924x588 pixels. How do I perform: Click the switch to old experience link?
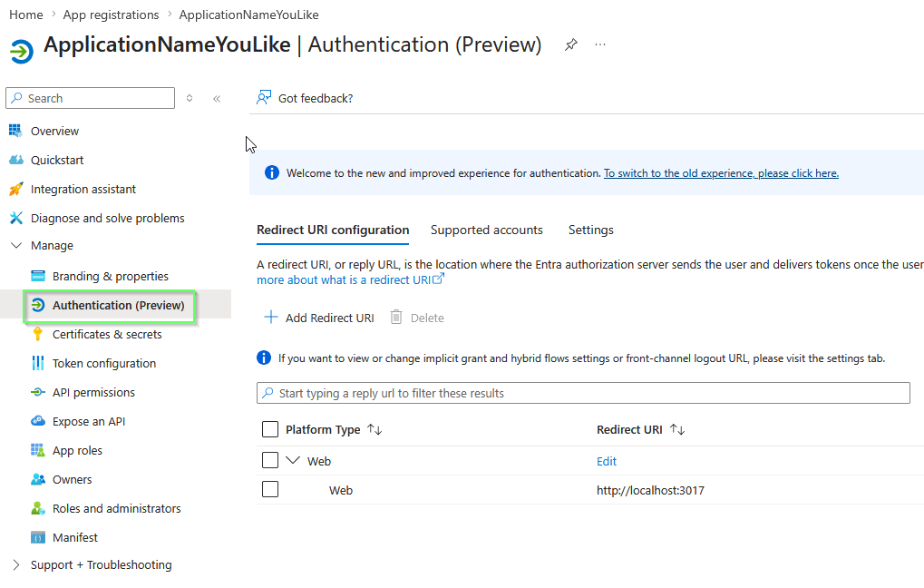point(720,172)
